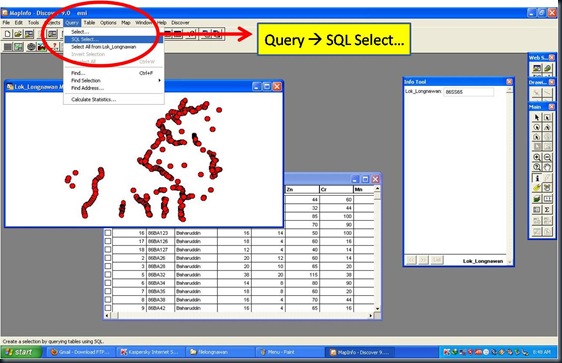Viewport: 562px width, 363px height.
Task: Open the Table menu
Action: coord(89,23)
